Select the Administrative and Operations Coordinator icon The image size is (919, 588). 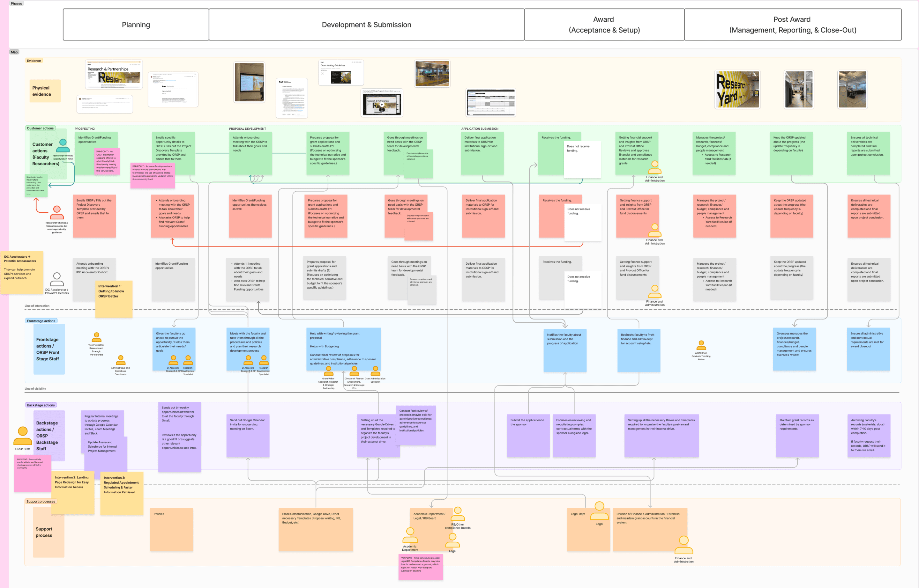click(x=120, y=360)
